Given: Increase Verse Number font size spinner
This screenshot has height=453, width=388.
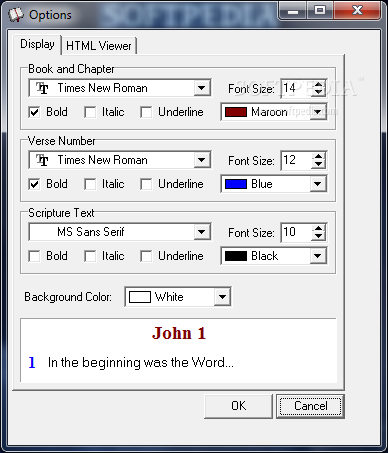Looking at the screenshot, I should coord(319,156).
